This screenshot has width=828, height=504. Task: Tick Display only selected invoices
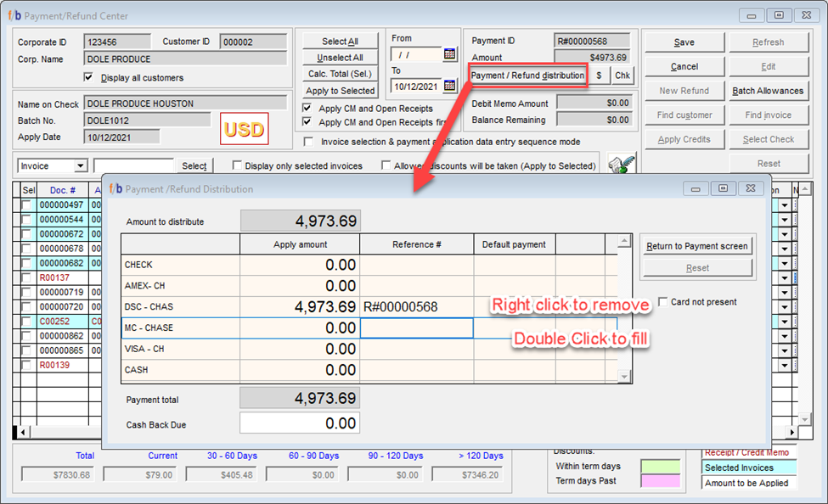[237, 166]
